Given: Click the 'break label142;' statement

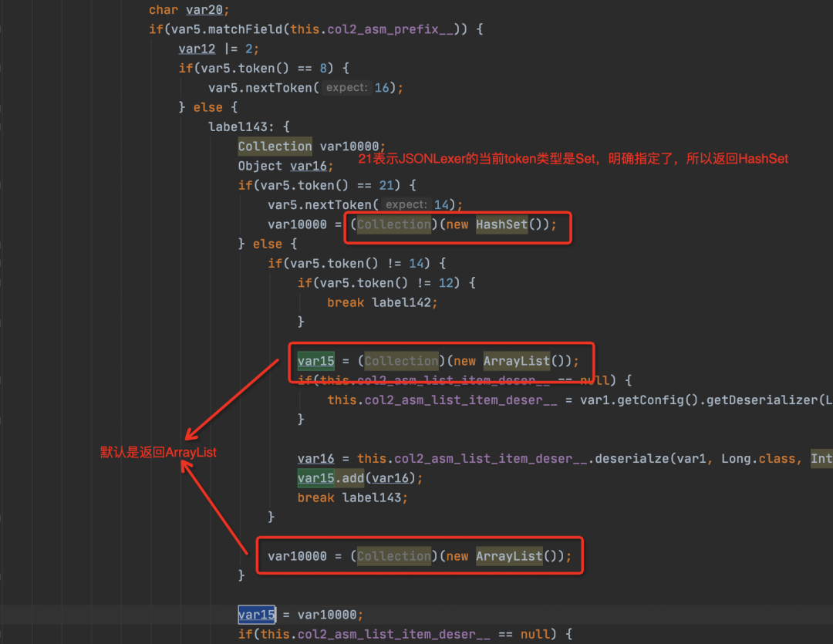Looking at the screenshot, I should (x=382, y=303).
